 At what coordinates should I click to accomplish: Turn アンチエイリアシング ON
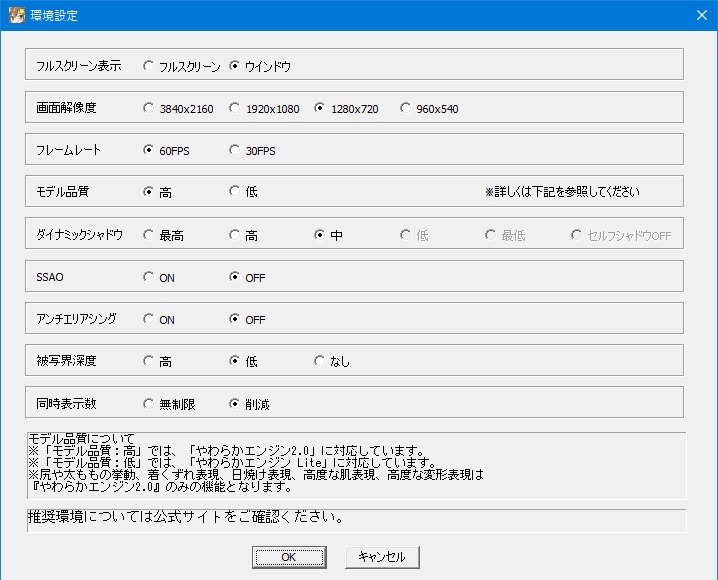(149, 319)
